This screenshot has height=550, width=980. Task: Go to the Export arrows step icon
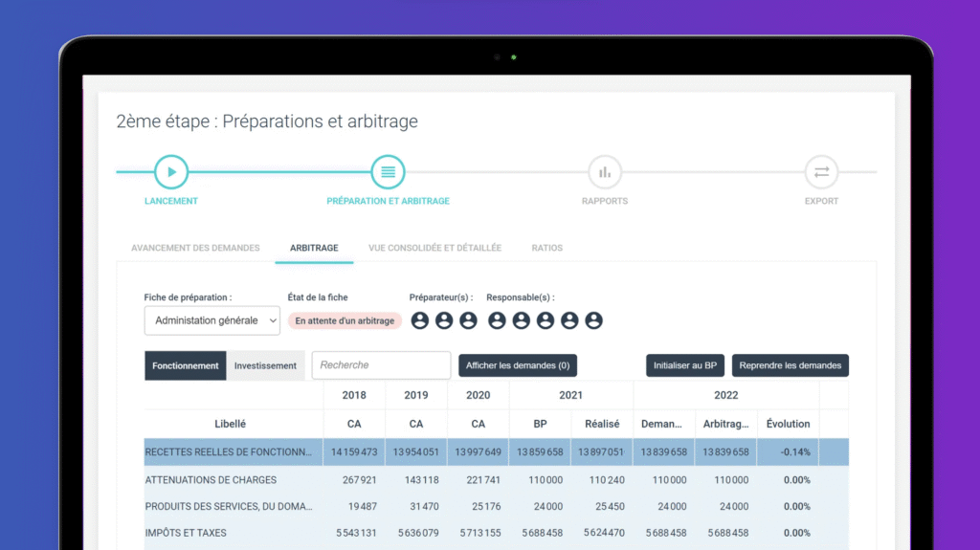pyautogui.click(x=821, y=172)
